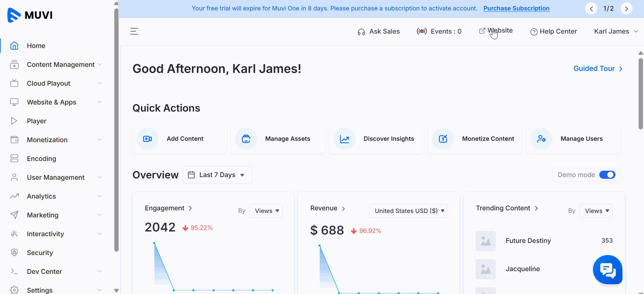Click the Add Content video icon
The image size is (644, 294).
point(148,139)
